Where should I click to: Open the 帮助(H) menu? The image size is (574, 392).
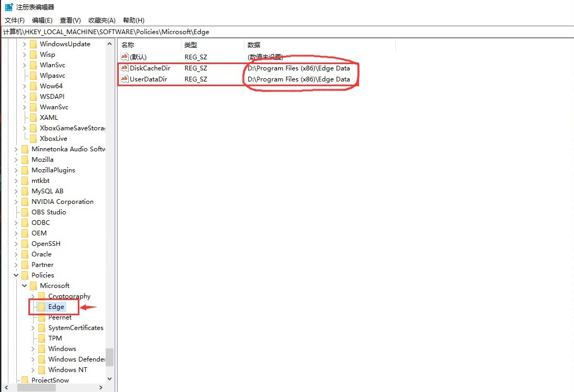coord(134,20)
